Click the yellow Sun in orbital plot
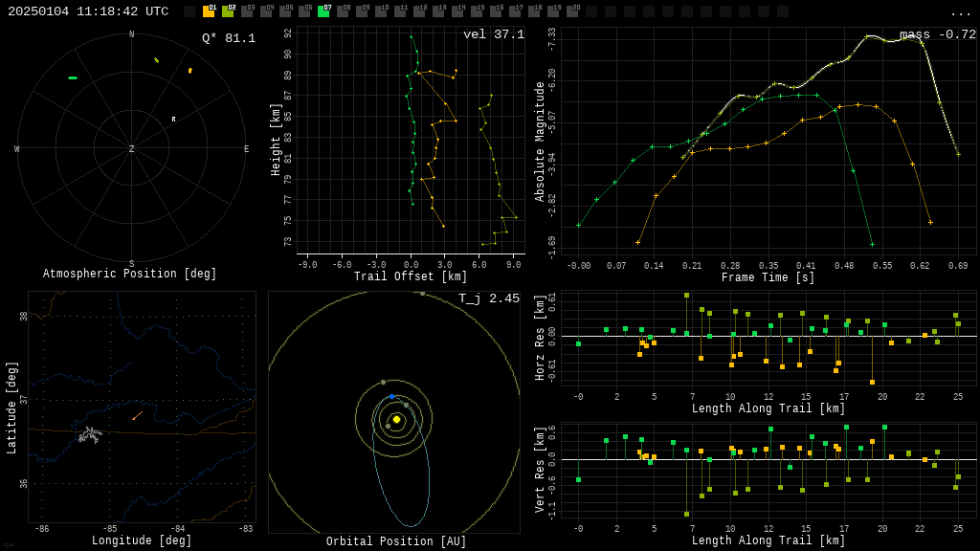The image size is (980, 551). [396, 419]
